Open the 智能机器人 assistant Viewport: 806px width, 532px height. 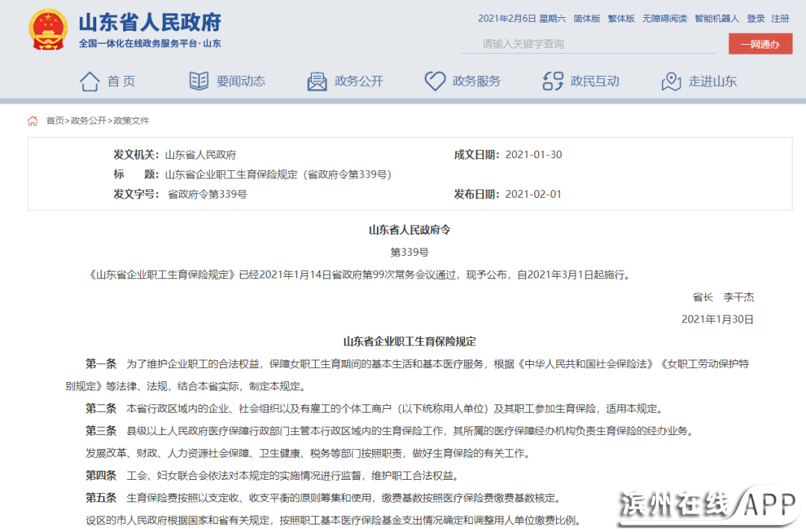716,19
